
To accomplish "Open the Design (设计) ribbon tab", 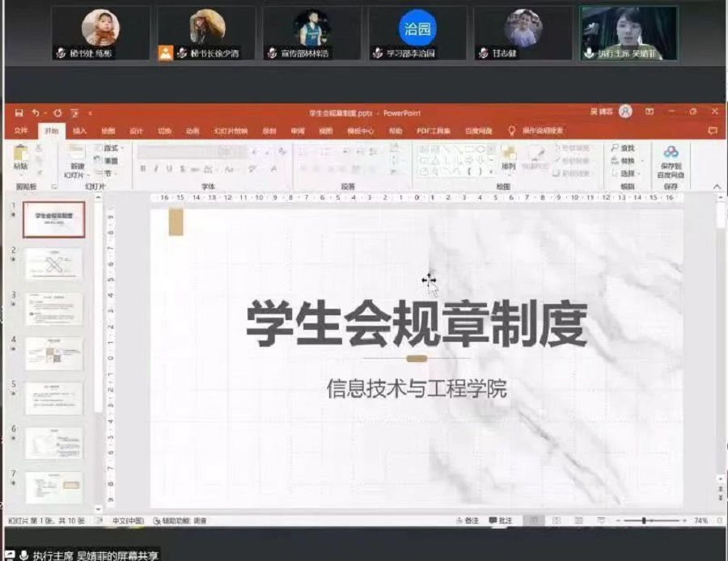I will 136,131.
